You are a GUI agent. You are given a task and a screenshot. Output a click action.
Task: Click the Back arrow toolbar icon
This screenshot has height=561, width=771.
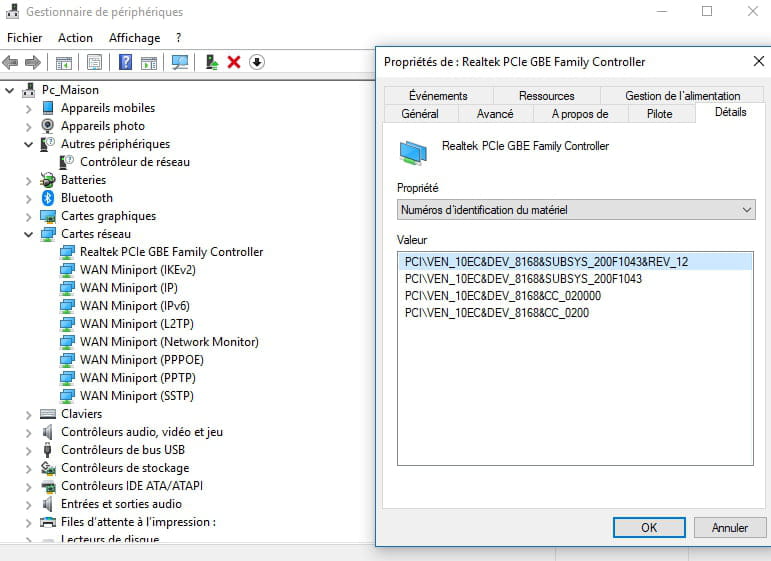[x=10, y=62]
